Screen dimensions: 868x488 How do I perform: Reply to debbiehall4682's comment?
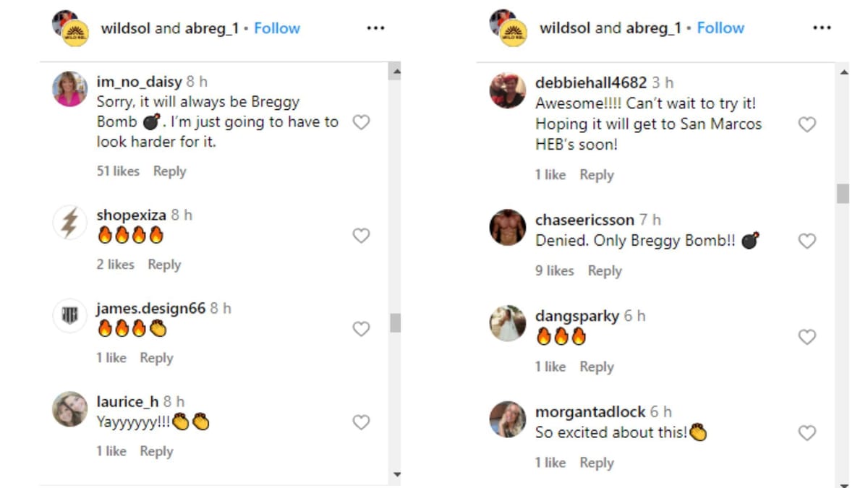pos(599,174)
